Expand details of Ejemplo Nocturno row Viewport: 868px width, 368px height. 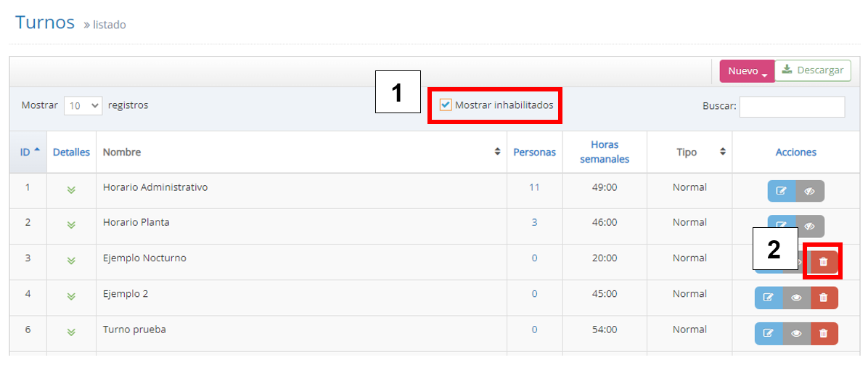coord(71,261)
